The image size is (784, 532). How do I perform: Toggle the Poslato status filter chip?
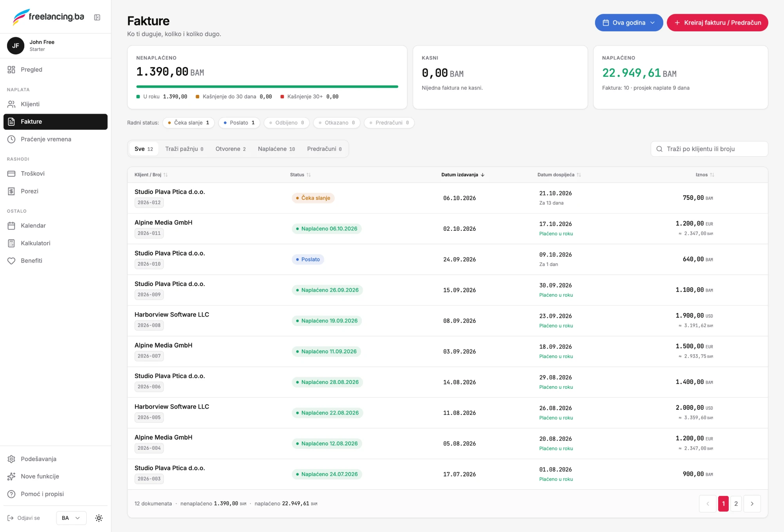coord(239,123)
